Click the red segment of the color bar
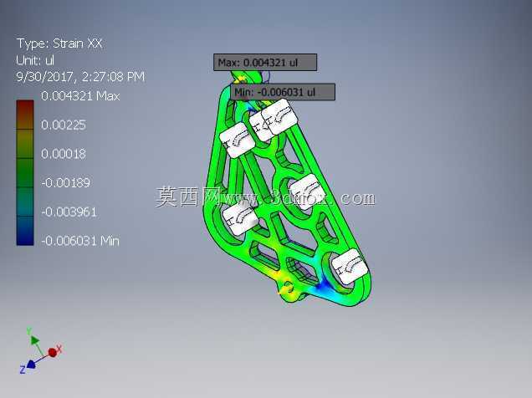The width and height of the screenshot is (532, 398). click(x=25, y=115)
